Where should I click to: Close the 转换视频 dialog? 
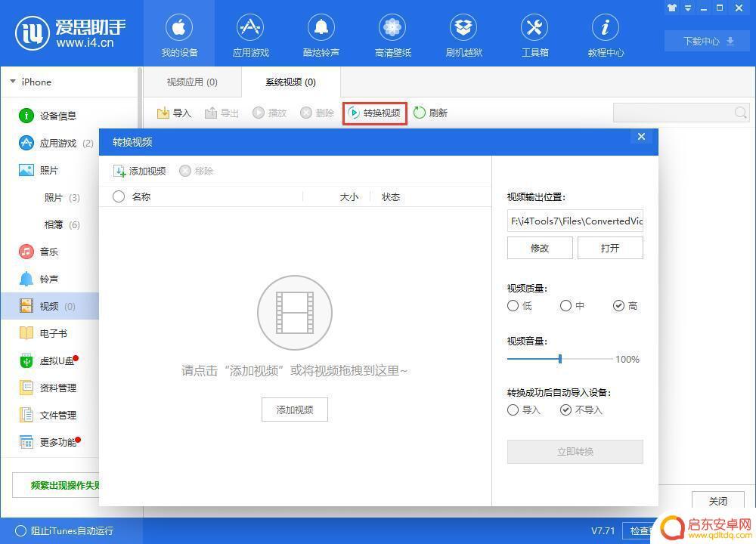click(x=641, y=136)
